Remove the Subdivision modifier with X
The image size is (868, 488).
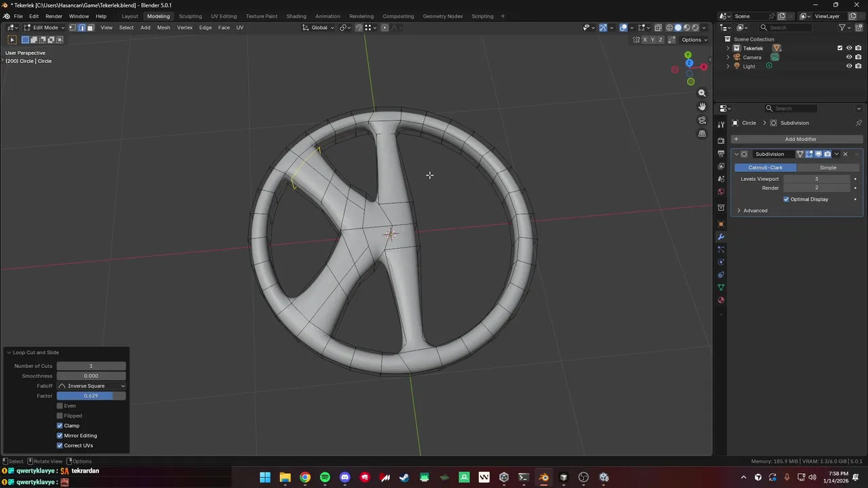[845, 154]
